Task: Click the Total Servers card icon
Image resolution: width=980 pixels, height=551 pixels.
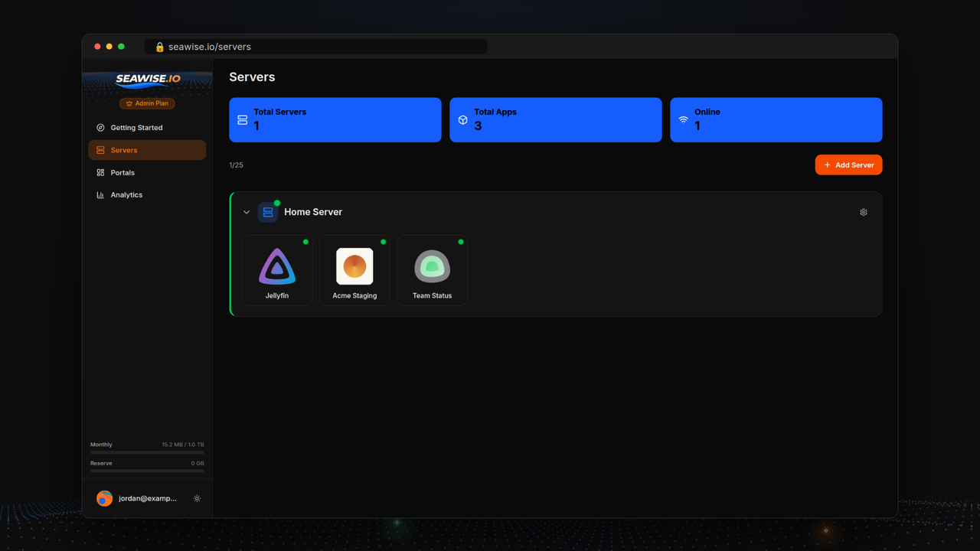Action: [x=243, y=120]
